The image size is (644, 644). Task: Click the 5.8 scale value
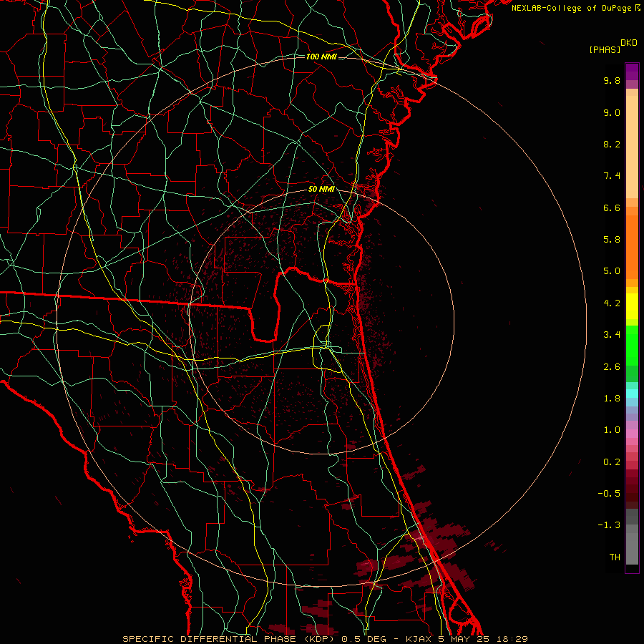coord(612,240)
